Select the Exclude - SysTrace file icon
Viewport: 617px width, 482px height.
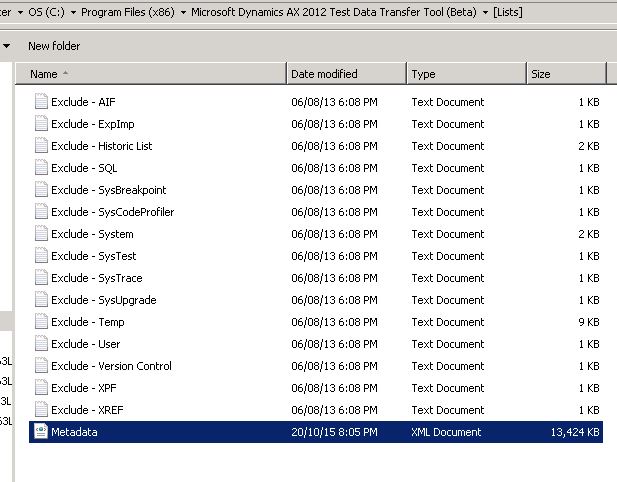pyautogui.click(x=41, y=278)
